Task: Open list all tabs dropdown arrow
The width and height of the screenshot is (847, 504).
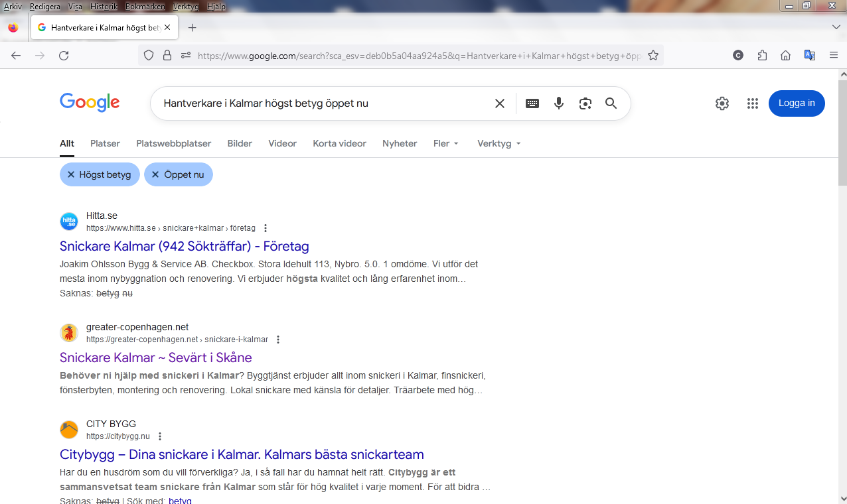Action: [x=836, y=27]
